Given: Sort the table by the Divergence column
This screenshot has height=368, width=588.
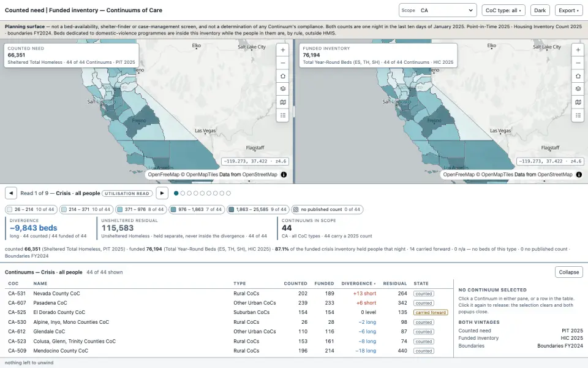Looking at the screenshot, I should pos(358,283).
